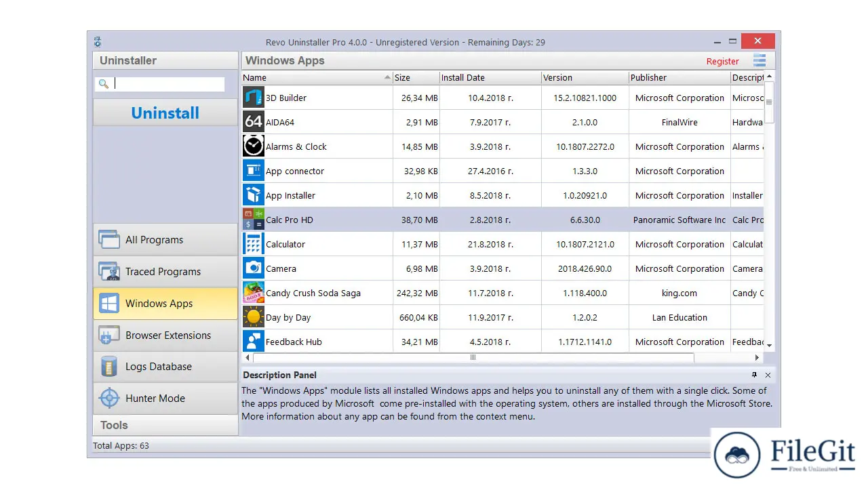Screen dimensions: 868x488
Task: Collapse the Uninstaller section header
Action: pyautogui.click(x=165, y=60)
